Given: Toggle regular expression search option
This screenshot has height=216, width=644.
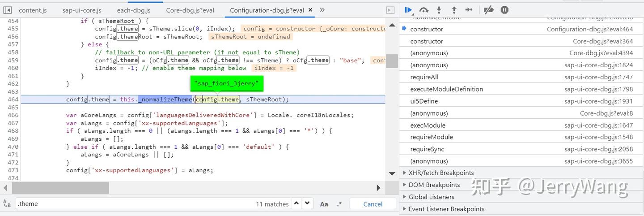Looking at the screenshot, I should [339, 204].
